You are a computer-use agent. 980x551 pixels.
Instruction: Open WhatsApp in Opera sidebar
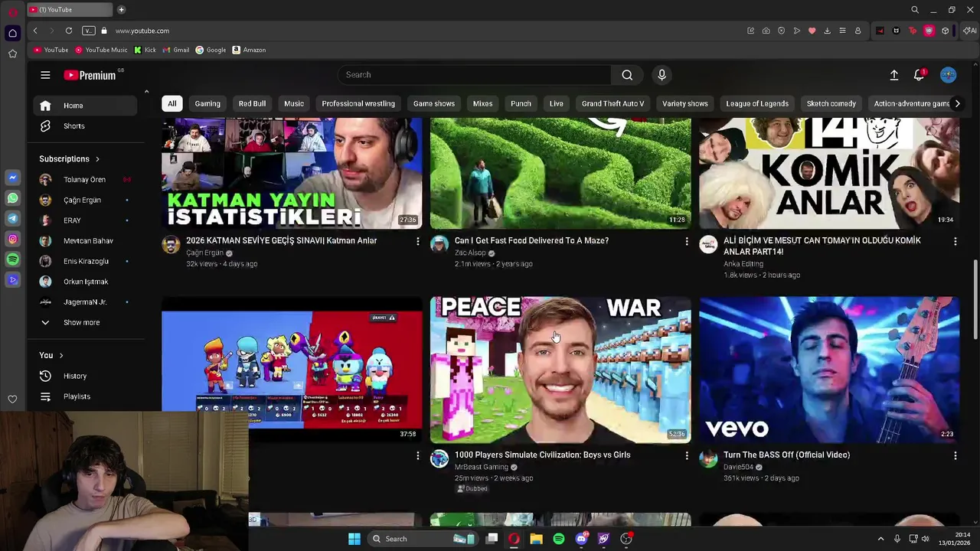(12, 198)
